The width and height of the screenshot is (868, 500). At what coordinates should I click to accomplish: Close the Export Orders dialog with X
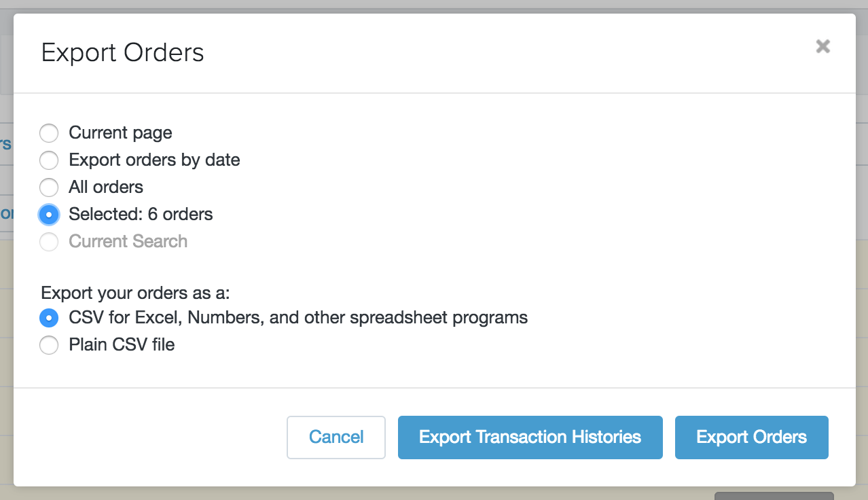pos(822,46)
